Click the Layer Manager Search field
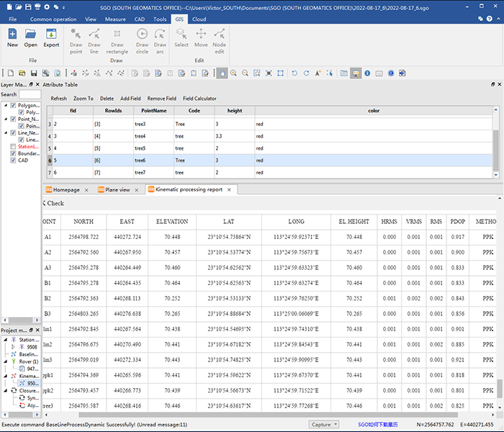 [x=30, y=94]
